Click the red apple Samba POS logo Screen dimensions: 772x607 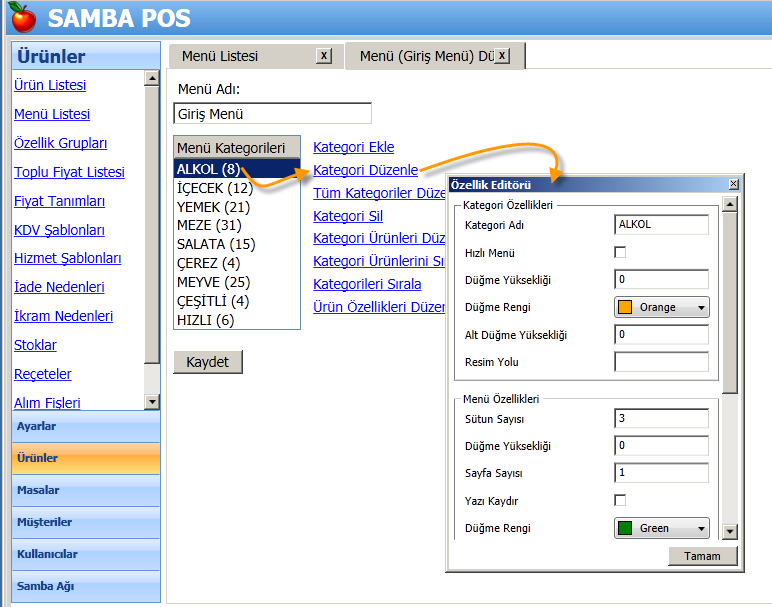coord(23,17)
